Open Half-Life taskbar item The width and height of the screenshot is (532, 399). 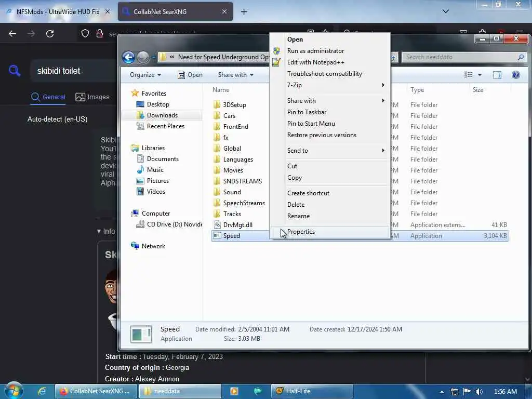click(312, 391)
